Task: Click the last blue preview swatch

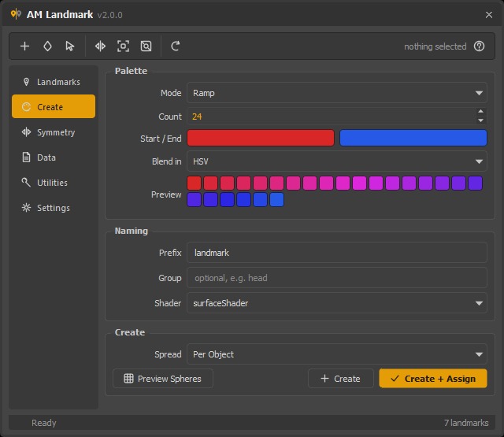Action: (x=276, y=199)
